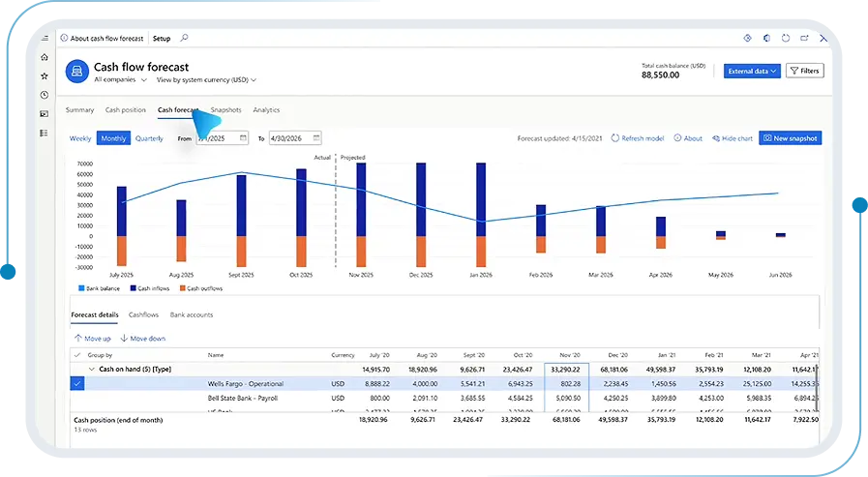The width and height of the screenshot is (868, 477).
Task: Open Modules list icon in sidebar
Action: pyautogui.click(x=45, y=133)
